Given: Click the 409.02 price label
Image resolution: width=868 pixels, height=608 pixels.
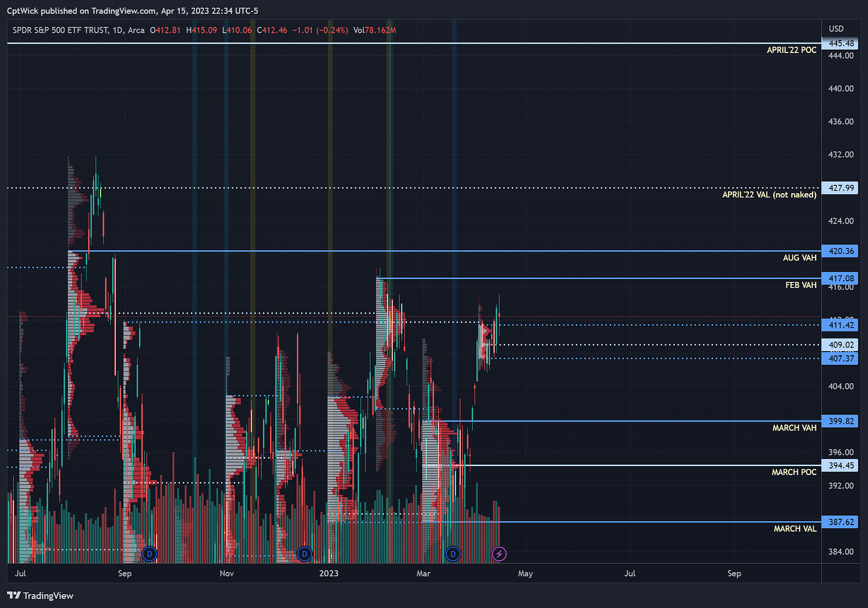Looking at the screenshot, I should pos(841,345).
